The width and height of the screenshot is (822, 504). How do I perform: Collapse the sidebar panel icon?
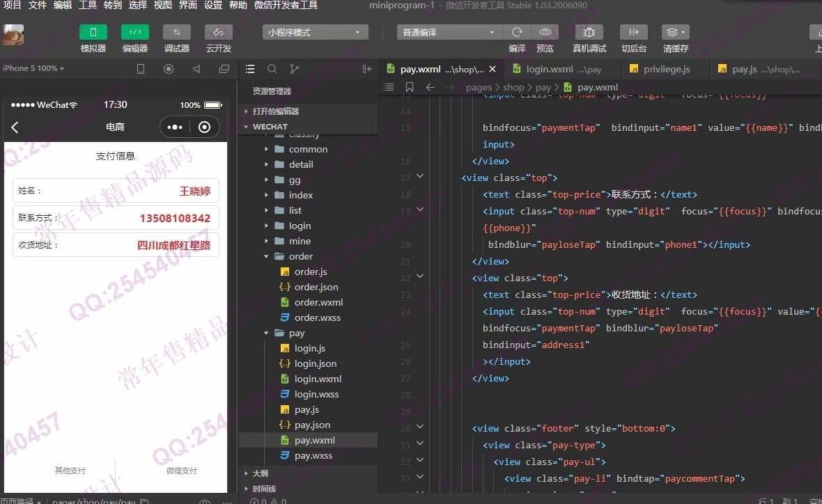(367, 69)
